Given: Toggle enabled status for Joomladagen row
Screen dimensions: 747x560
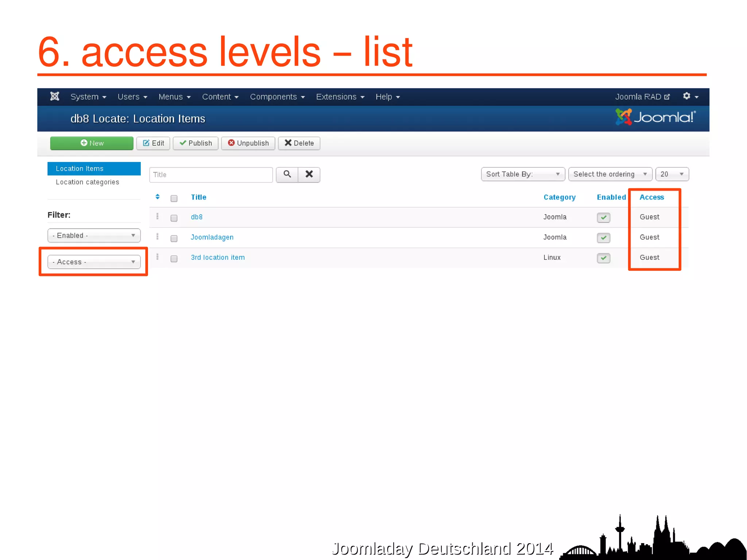Looking at the screenshot, I should pyautogui.click(x=604, y=237).
